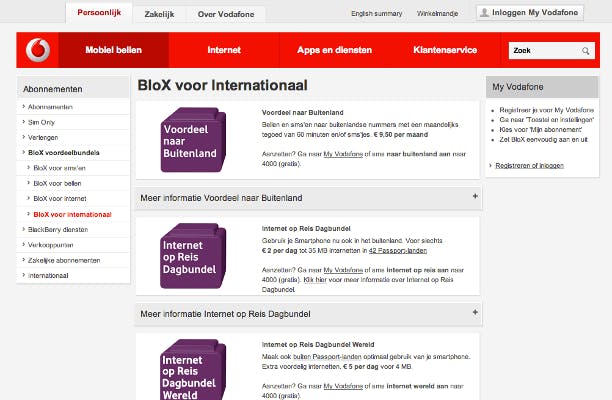This screenshot has height=400, width=612.
Task: Open the Internet op Reis Dagbundel purple block
Action: [x=193, y=256]
